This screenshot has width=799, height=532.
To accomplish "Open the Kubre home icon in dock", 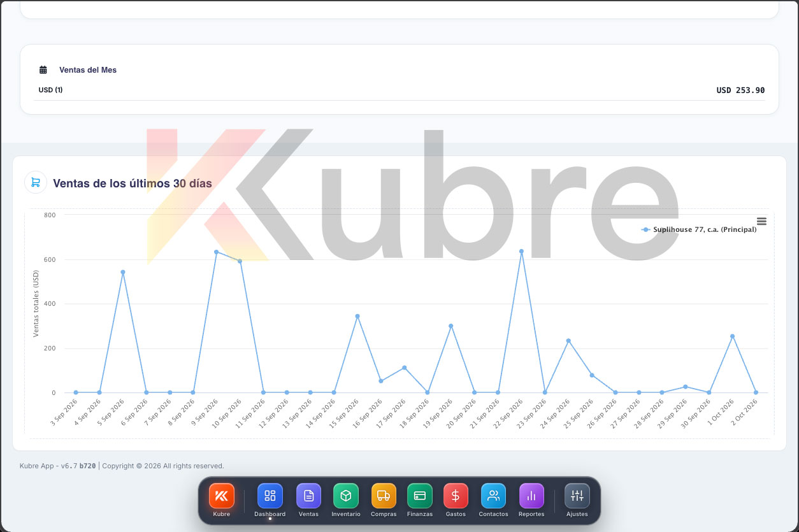I will tap(222, 496).
